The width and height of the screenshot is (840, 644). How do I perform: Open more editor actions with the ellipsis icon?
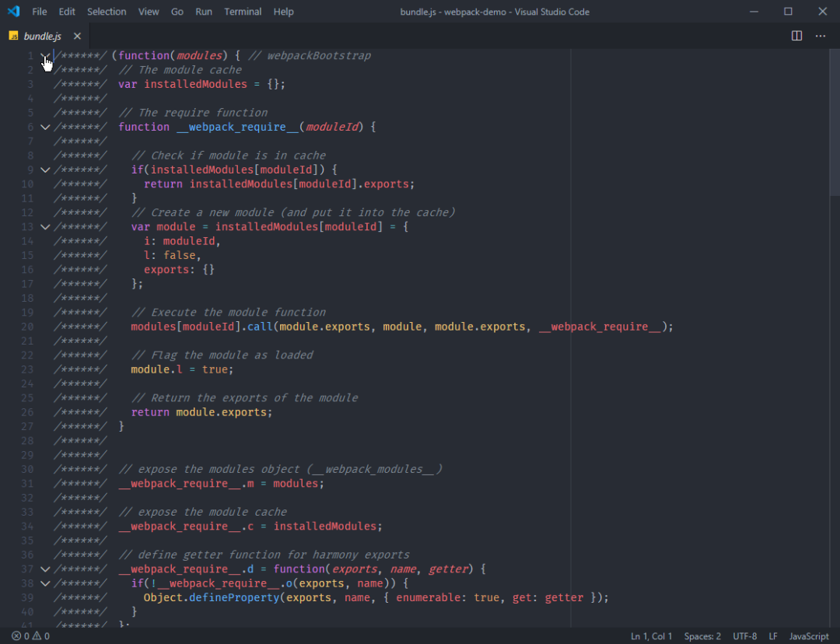[821, 35]
